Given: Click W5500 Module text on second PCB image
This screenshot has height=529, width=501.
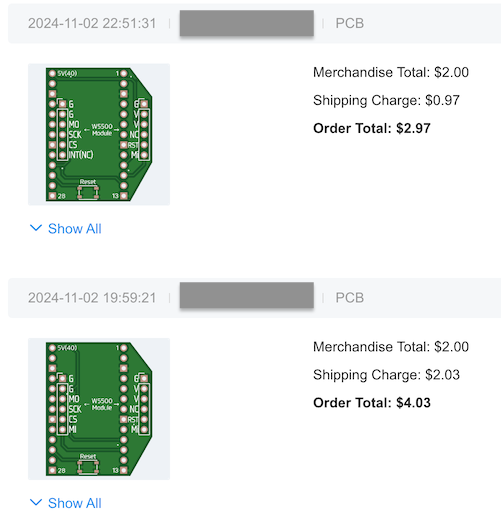Looking at the screenshot, I should click(102, 404).
